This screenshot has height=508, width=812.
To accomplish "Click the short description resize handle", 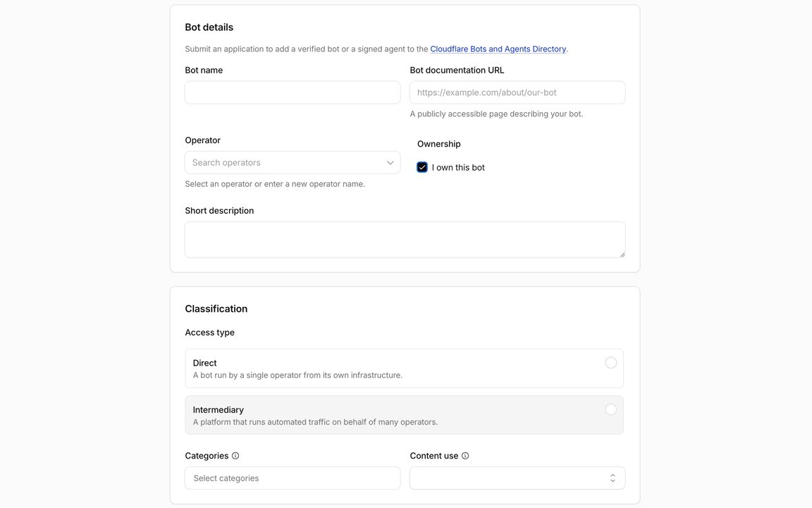I will [622, 254].
